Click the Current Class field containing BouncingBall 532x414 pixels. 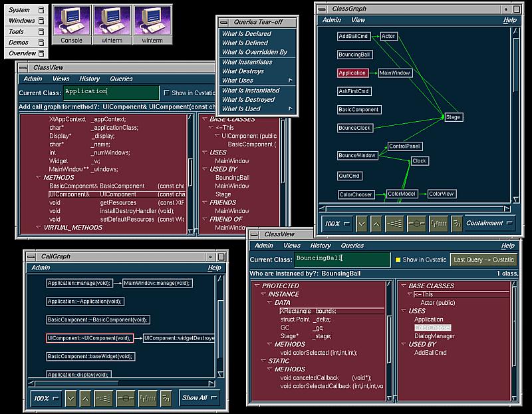click(x=342, y=259)
